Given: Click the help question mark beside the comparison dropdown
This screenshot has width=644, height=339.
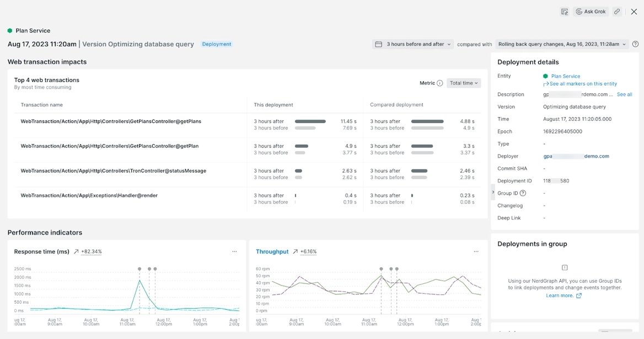Looking at the screenshot, I should point(635,44).
